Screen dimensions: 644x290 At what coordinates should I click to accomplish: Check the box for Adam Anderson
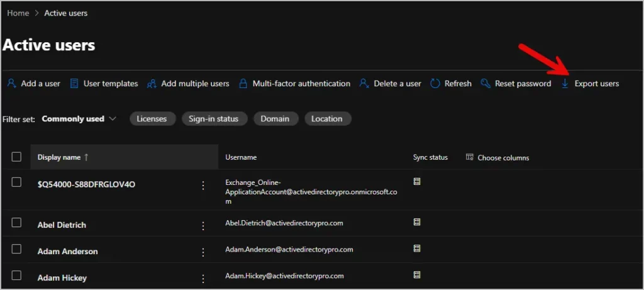coord(16,249)
